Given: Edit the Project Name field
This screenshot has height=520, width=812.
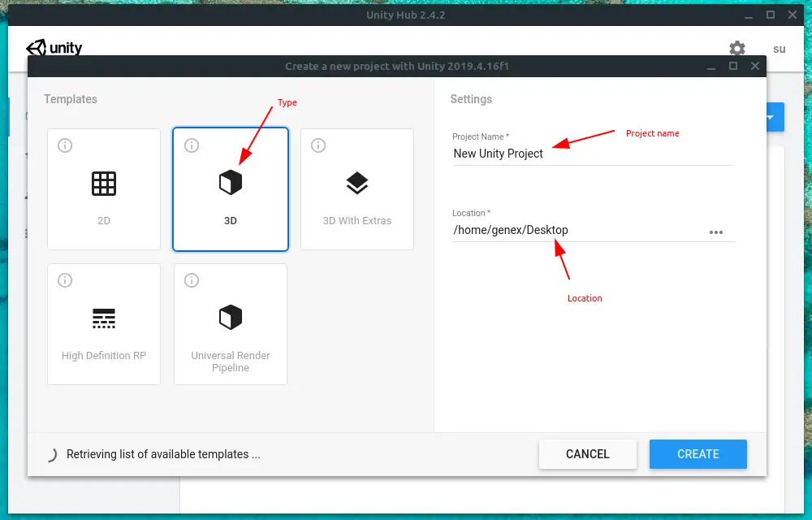Looking at the screenshot, I should [591, 154].
